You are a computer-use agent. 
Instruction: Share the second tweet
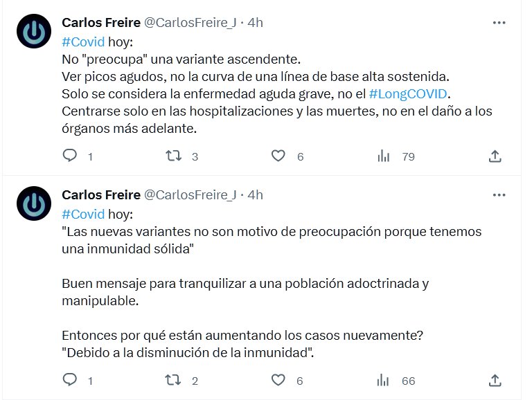495,380
